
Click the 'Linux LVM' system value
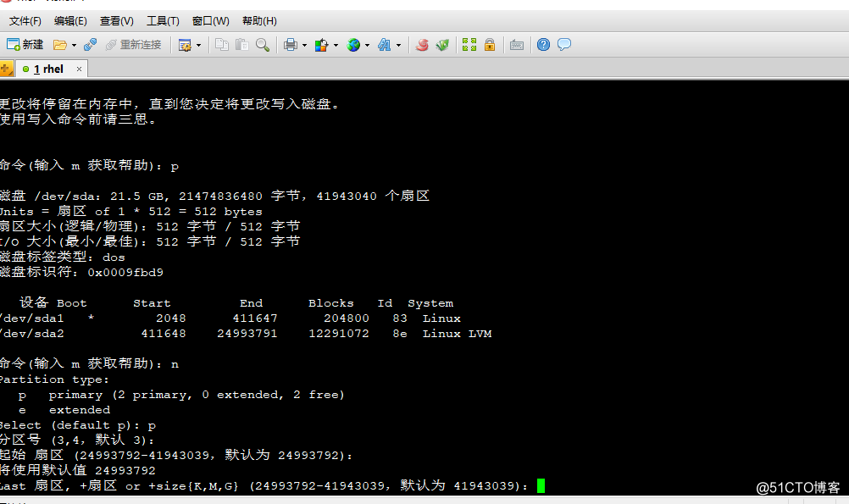[457, 334]
